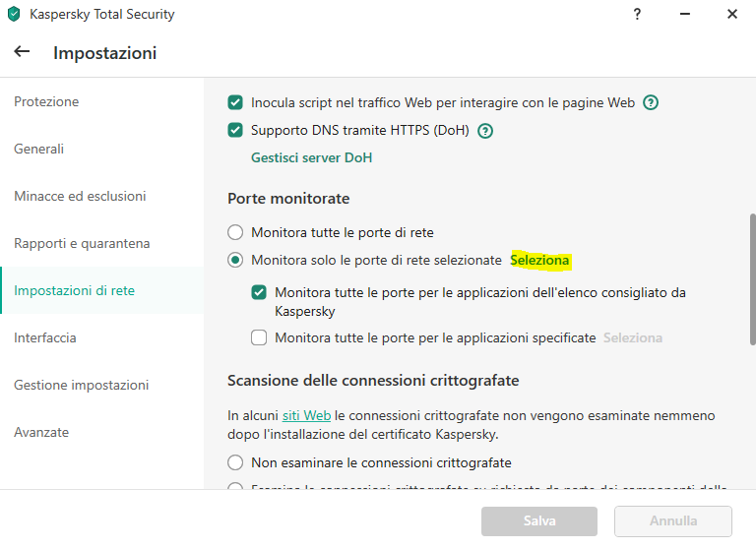Minimize the Kaspersky Total Security window
This screenshot has width=756, height=549.
coord(685,14)
